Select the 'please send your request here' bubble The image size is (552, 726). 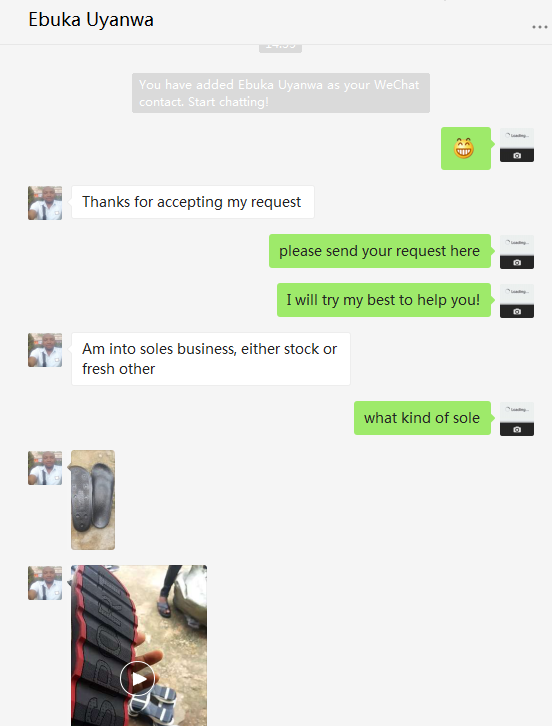pyautogui.click(x=380, y=251)
